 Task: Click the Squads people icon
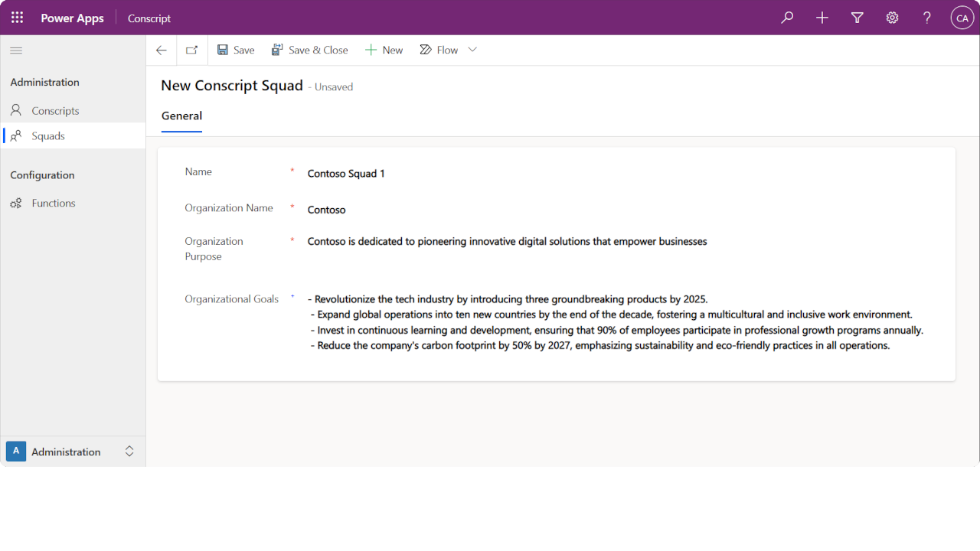click(16, 135)
